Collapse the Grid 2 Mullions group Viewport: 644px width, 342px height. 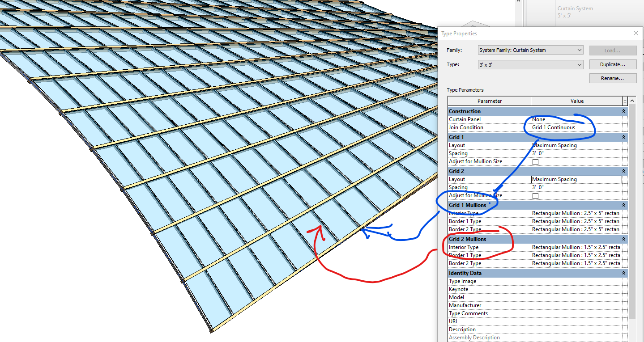click(623, 239)
